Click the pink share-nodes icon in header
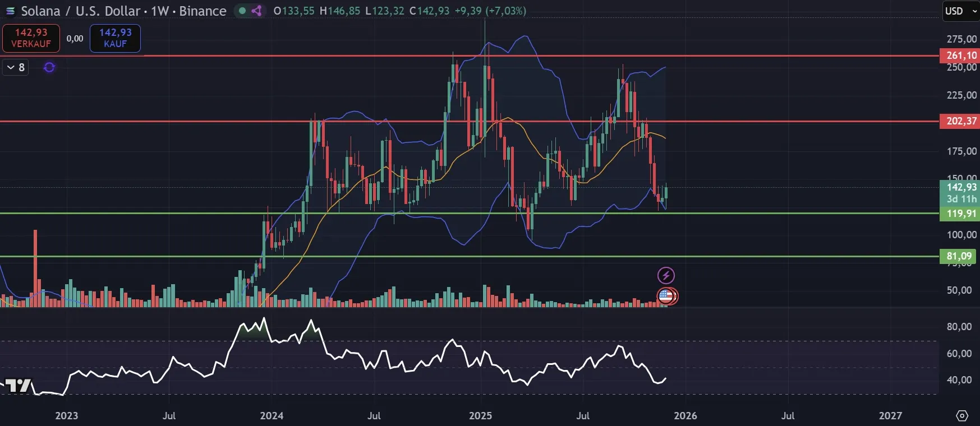980x426 pixels. click(257, 11)
